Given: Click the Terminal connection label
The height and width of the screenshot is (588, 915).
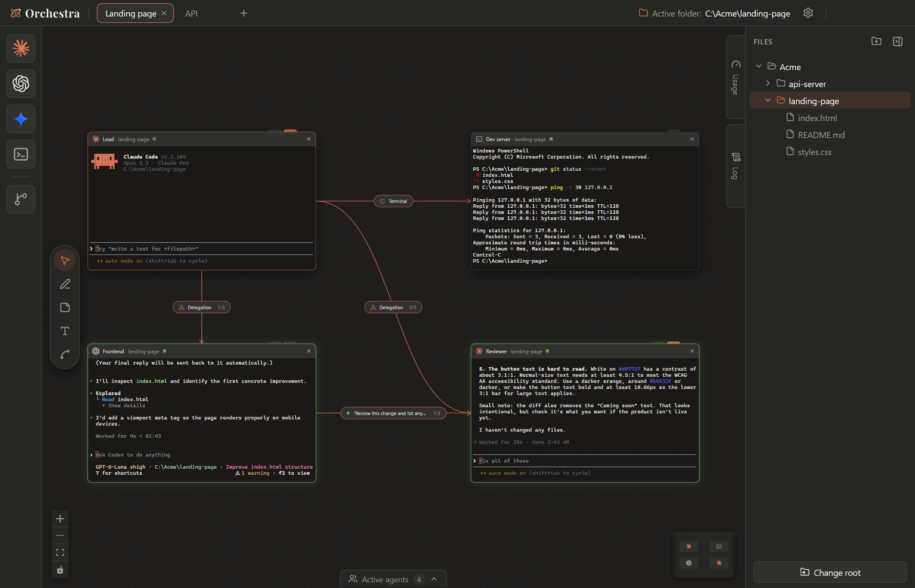Looking at the screenshot, I should (x=393, y=201).
